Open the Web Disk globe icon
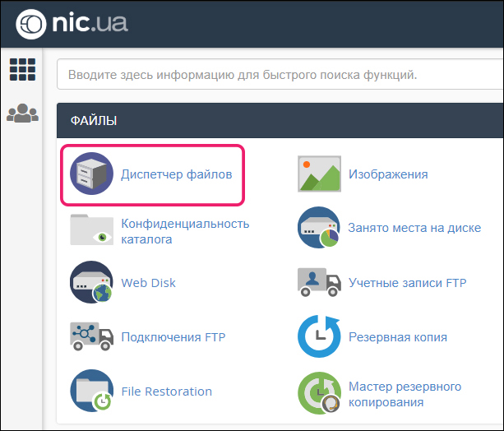504x431 pixels. [x=91, y=283]
